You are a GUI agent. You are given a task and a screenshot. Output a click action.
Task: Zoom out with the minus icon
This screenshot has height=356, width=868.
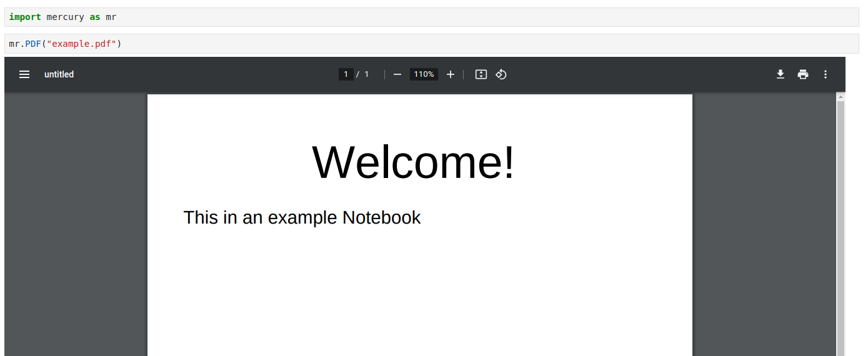pos(397,74)
